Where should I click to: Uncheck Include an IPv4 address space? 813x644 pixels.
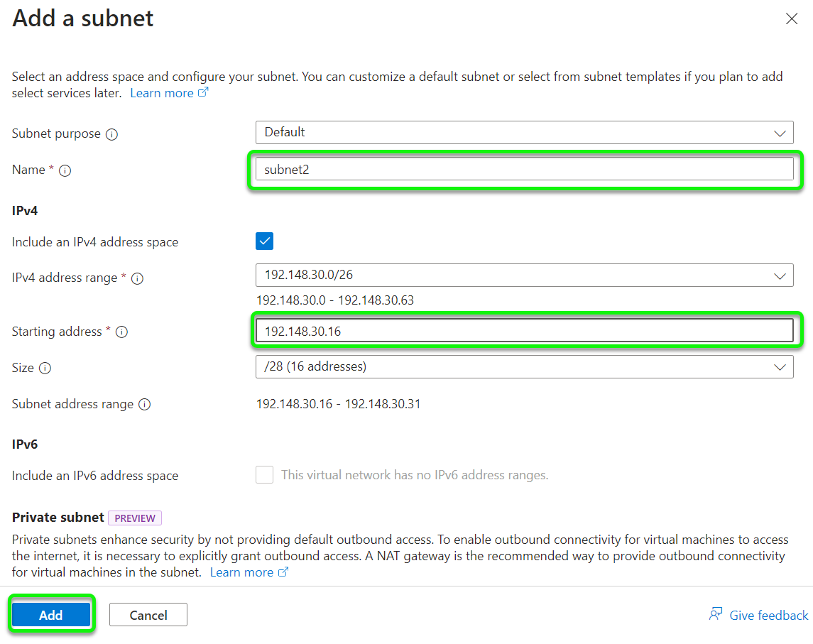tap(264, 241)
